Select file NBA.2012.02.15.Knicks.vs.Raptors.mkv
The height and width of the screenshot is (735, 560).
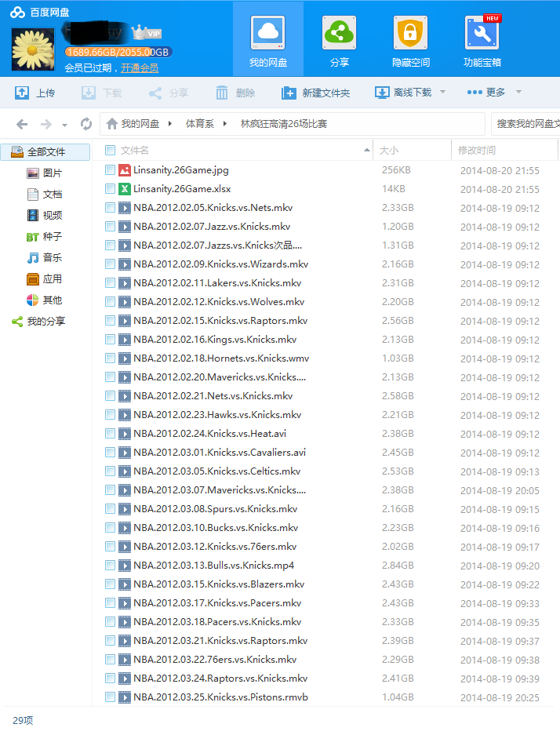click(220, 320)
